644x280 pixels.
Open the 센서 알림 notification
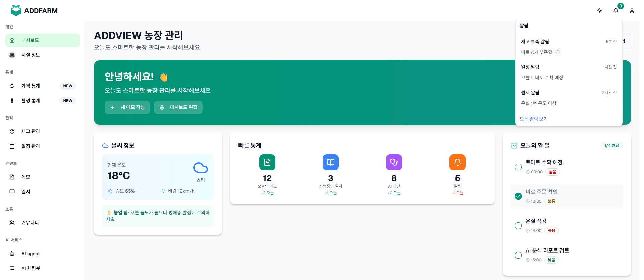pyautogui.click(x=569, y=98)
